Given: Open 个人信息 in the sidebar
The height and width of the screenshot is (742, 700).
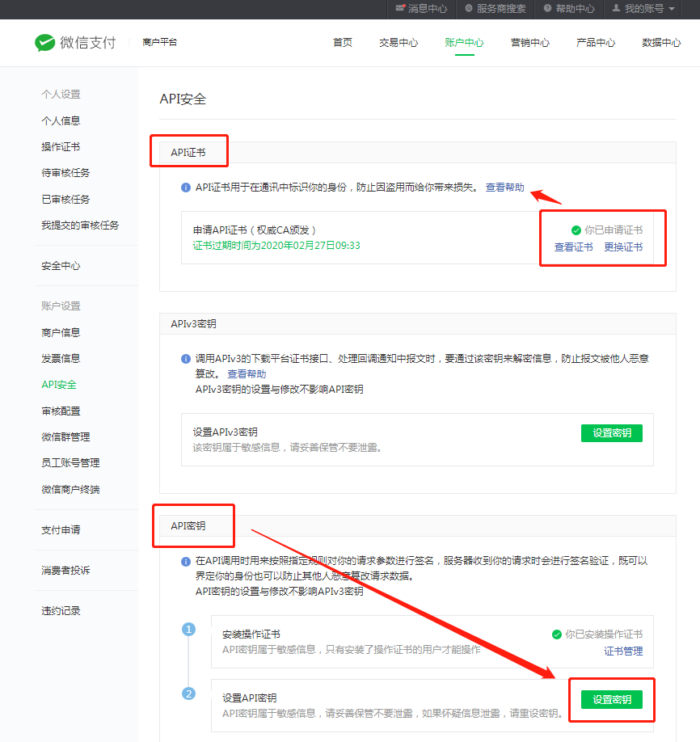Looking at the screenshot, I should (61, 120).
